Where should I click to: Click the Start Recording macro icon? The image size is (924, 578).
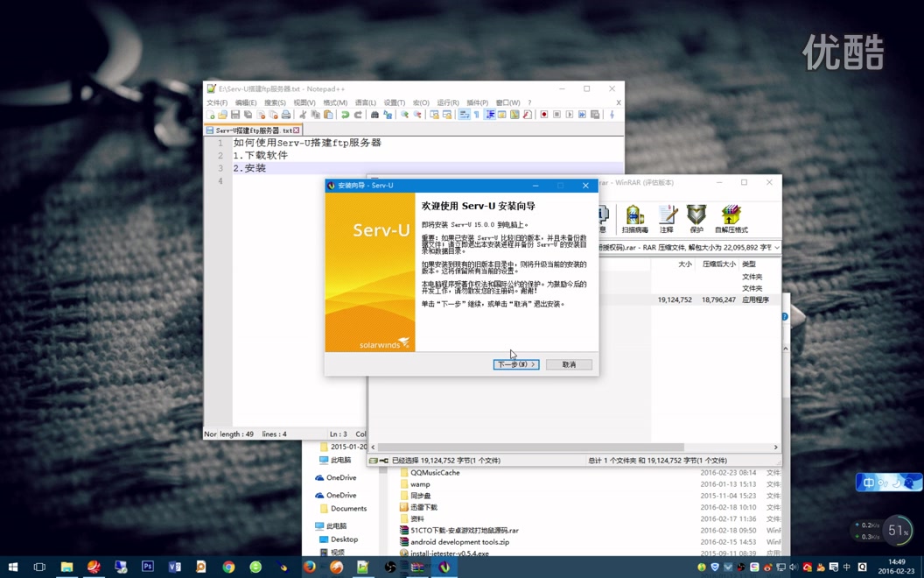point(544,115)
